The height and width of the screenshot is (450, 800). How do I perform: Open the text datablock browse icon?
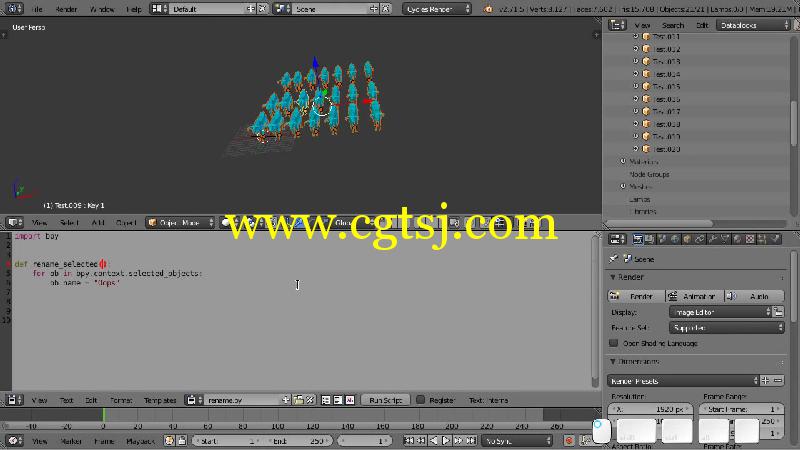click(x=194, y=400)
